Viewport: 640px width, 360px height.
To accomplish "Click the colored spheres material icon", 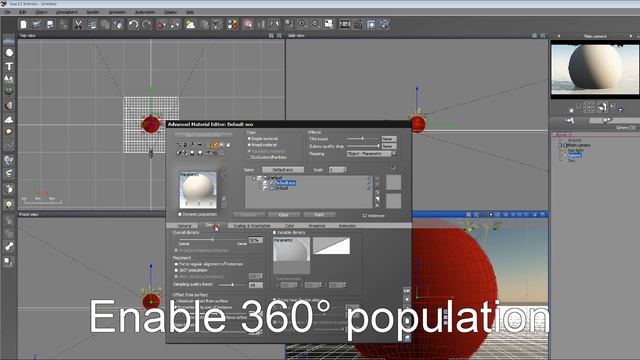I will pyautogui.click(x=233, y=24).
